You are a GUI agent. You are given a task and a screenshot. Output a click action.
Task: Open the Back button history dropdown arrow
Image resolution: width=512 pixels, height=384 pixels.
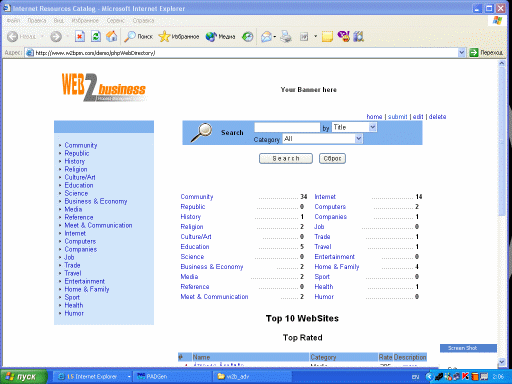coord(42,36)
